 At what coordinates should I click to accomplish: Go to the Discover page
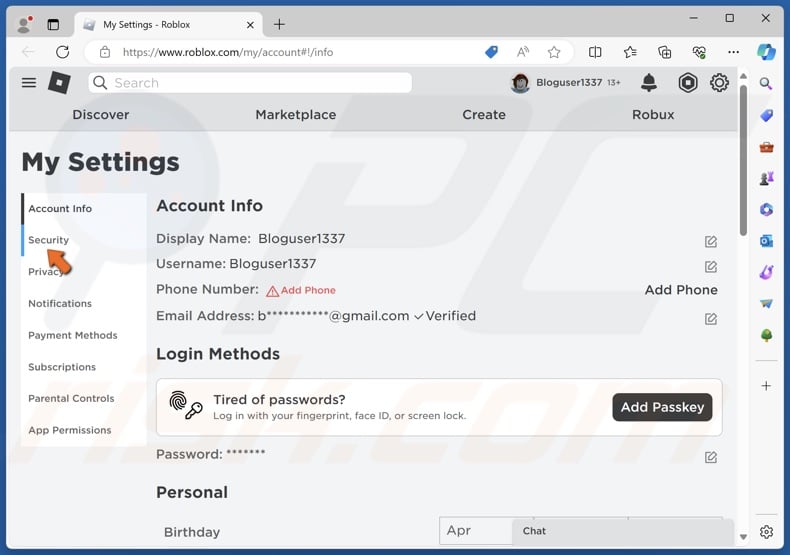click(x=101, y=114)
